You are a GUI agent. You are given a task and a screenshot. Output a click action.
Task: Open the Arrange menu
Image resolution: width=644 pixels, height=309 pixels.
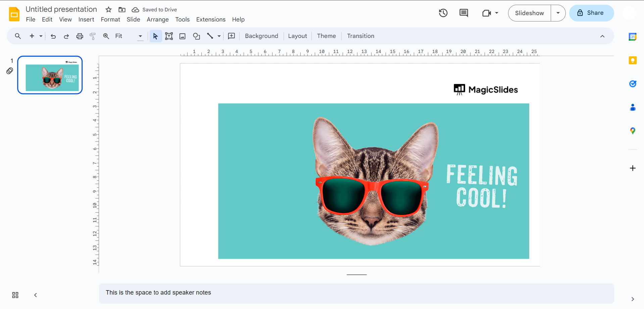[x=157, y=19]
